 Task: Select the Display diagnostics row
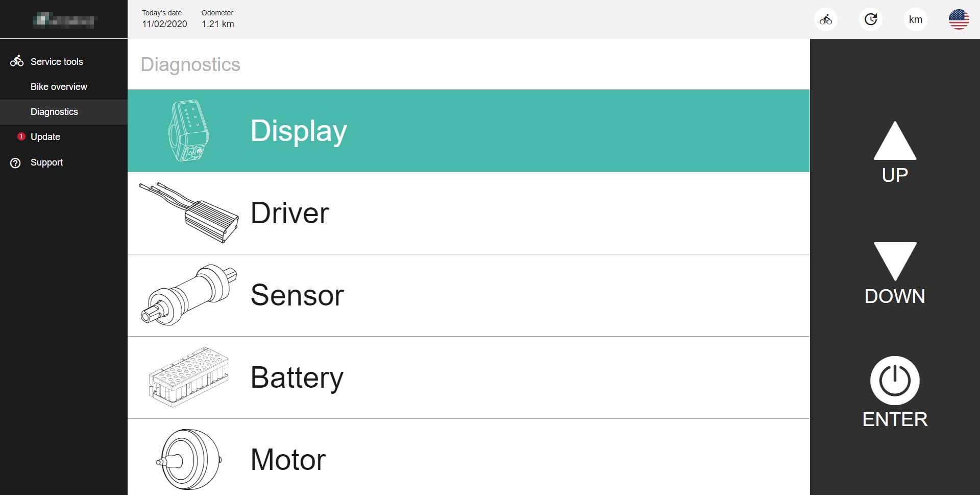click(x=468, y=131)
